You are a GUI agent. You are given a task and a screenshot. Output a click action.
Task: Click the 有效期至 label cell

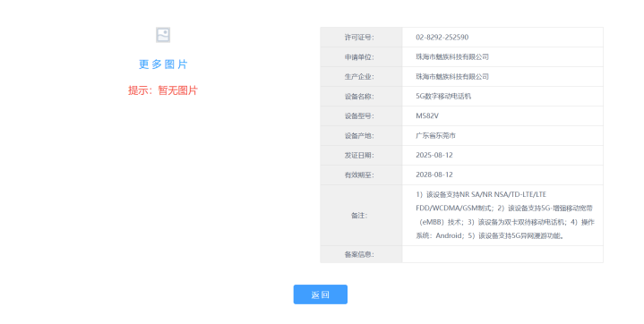pyautogui.click(x=361, y=175)
